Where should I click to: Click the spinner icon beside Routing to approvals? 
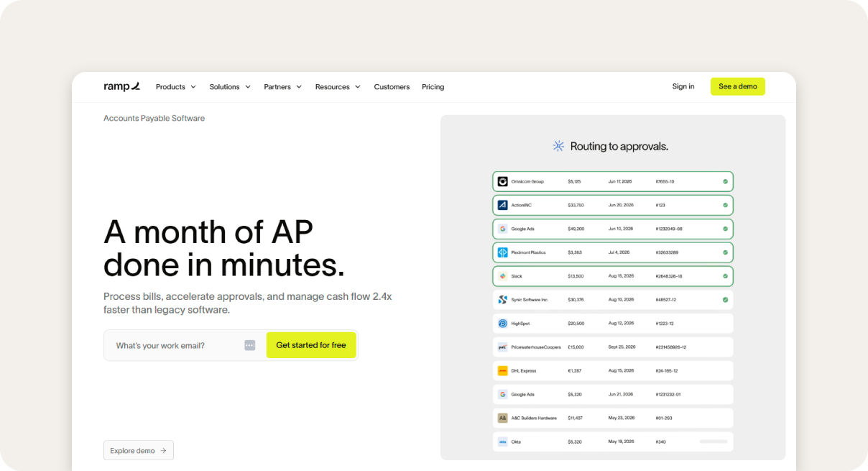tap(558, 146)
